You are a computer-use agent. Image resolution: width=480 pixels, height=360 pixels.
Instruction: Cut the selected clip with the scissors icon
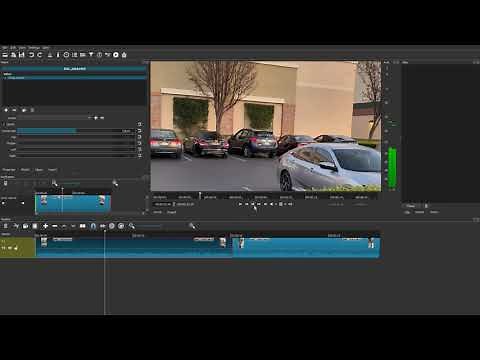[16, 226]
